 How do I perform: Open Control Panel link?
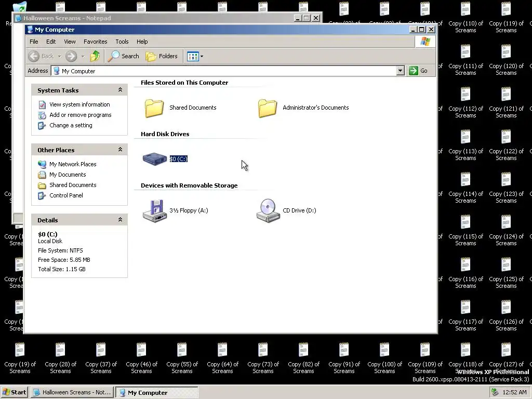66,195
